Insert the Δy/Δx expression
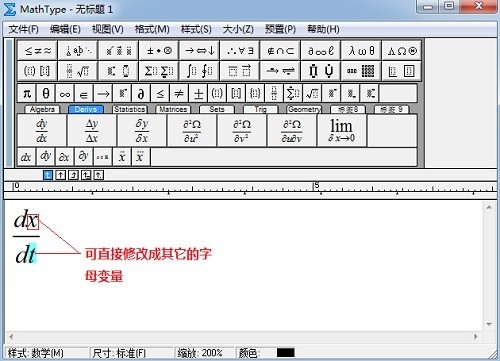500x361 pixels. click(92, 130)
